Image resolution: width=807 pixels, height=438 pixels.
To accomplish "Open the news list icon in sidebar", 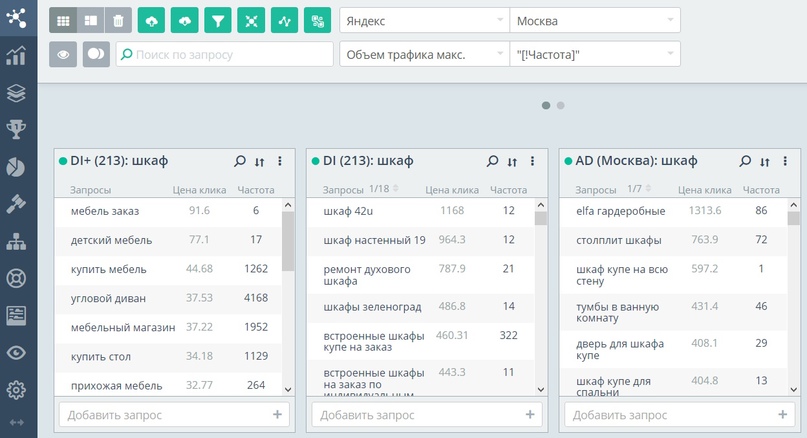I will point(16,316).
